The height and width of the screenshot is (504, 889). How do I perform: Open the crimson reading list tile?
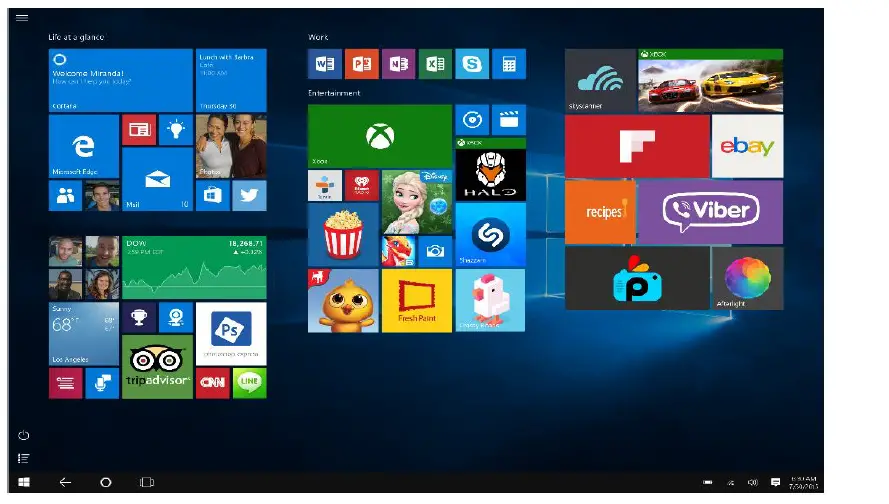tap(65, 383)
